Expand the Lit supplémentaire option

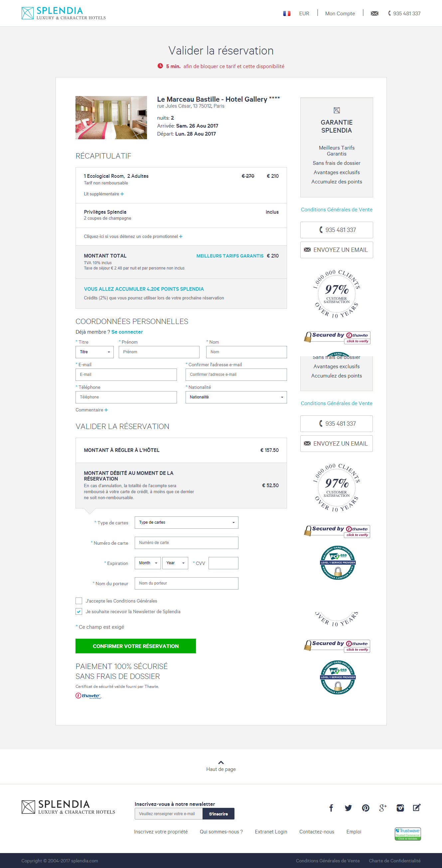click(x=104, y=194)
